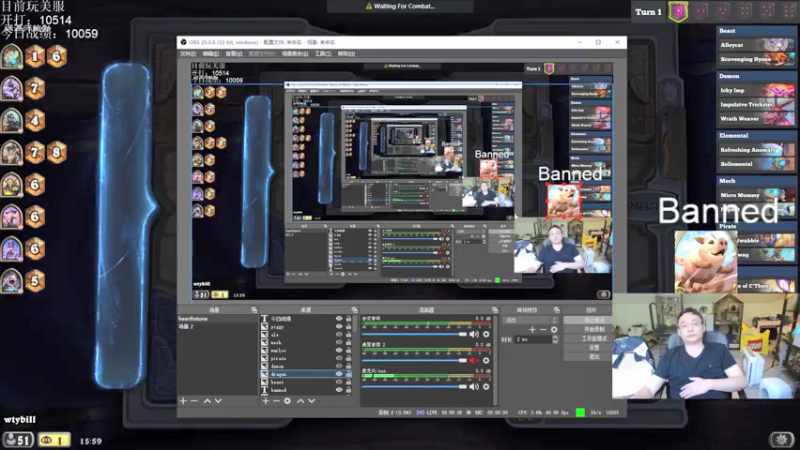Viewport: 800px width, 450px height.
Task: Move scene down in scenes panel
Action: (218, 401)
